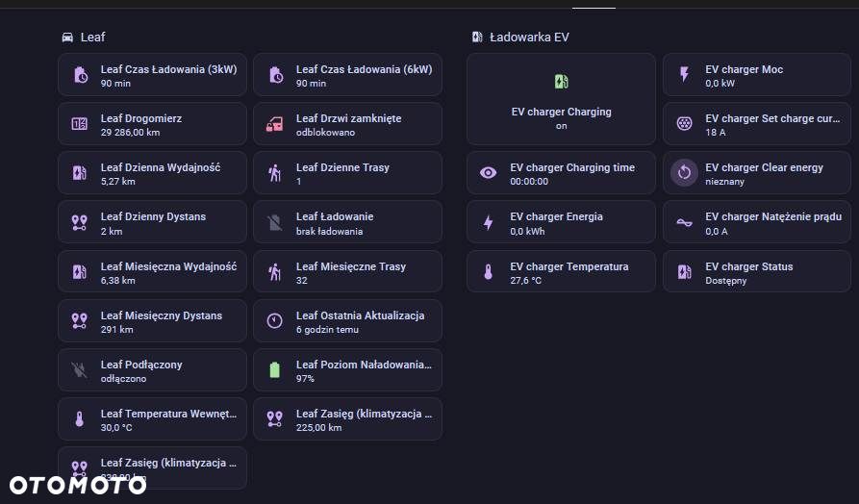Click the 30,0 °C interior temperature value
Viewport: 859px width, 504px height.
click(x=116, y=428)
